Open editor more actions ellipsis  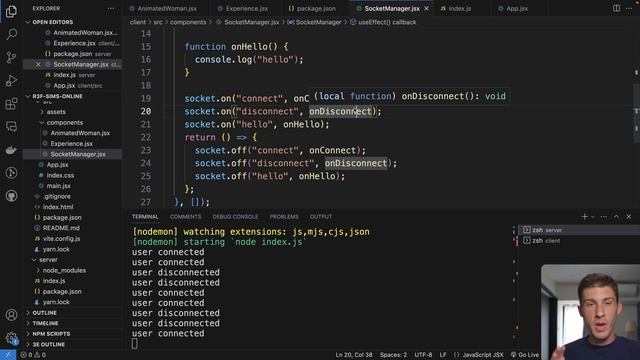pyautogui.click(x=629, y=8)
